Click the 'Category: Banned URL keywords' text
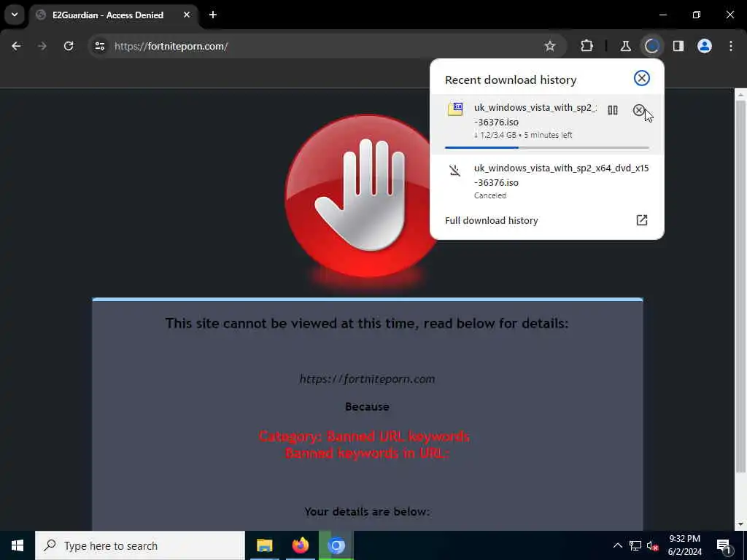Screen dimensions: 747x560 365,436
